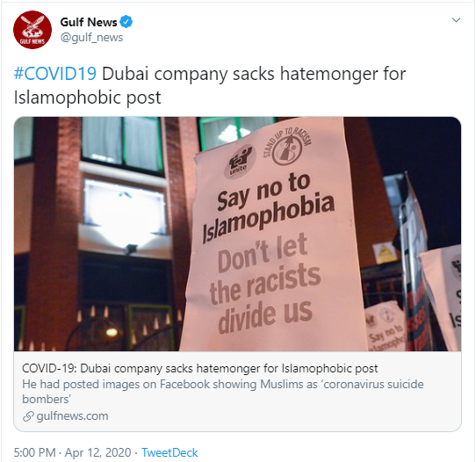Click the card description about Facebook images
The width and height of the screenshot is (476, 462).
[x=223, y=392]
